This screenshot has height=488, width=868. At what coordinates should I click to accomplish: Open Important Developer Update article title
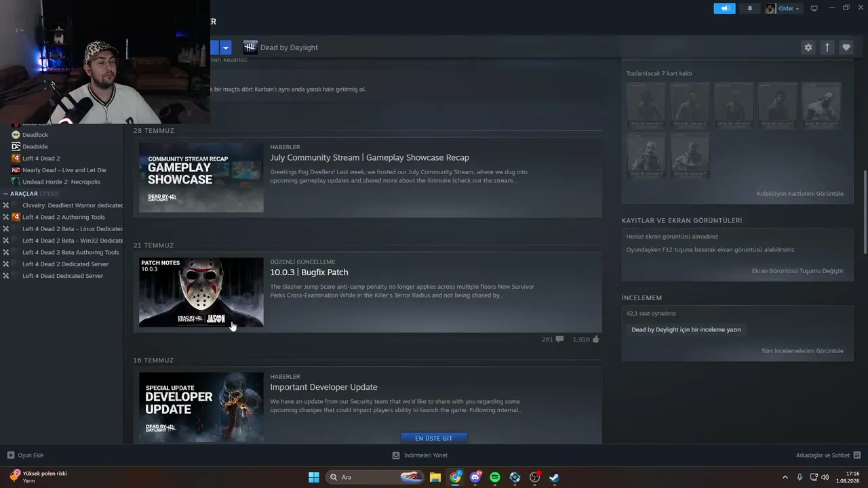pos(323,387)
